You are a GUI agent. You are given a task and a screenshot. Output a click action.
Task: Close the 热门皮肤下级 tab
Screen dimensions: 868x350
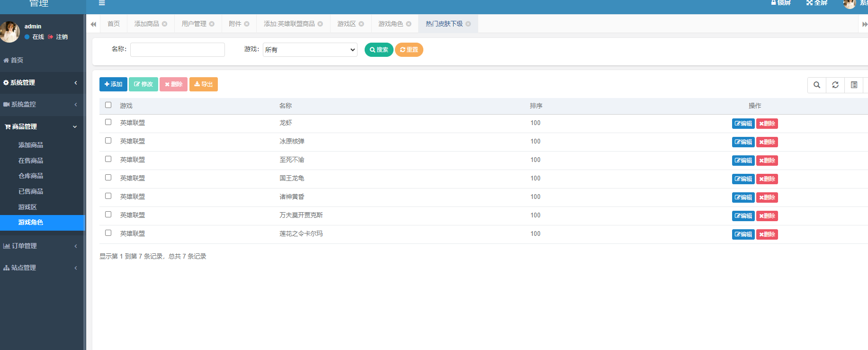pos(468,24)
